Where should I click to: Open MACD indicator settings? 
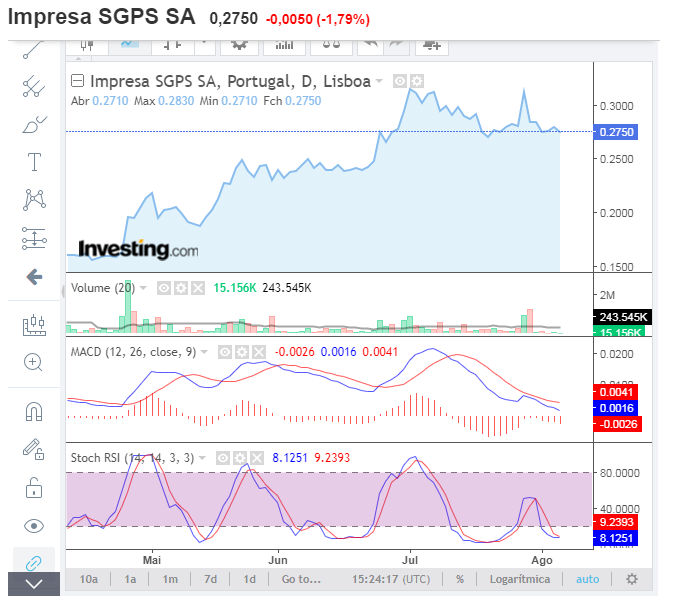click(x=242, y=352)
